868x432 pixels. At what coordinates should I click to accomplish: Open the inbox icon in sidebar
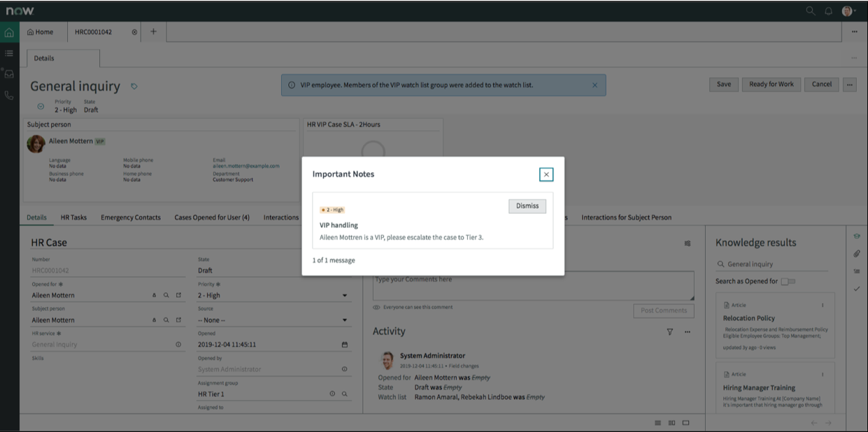point(9,73)
